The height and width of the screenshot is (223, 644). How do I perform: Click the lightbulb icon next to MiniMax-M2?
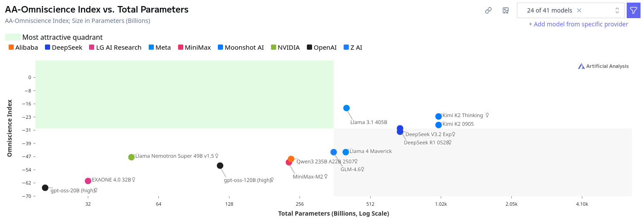(x=326, y=176)
